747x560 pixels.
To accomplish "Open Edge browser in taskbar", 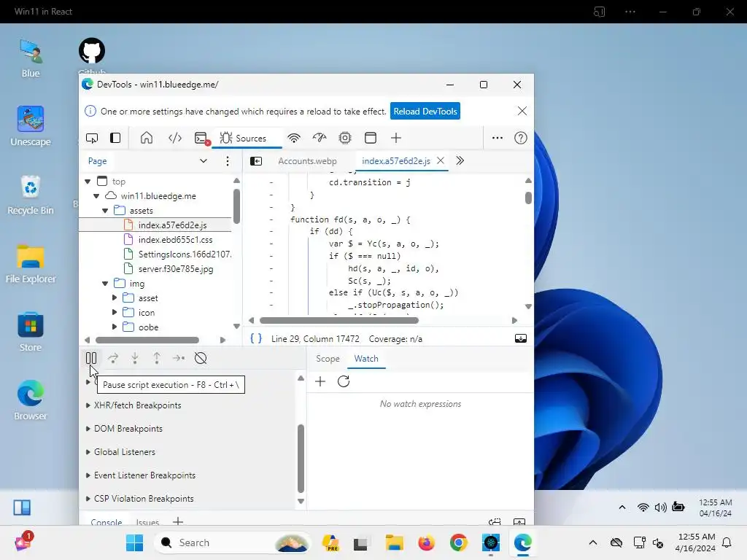I will coord(522,542).
